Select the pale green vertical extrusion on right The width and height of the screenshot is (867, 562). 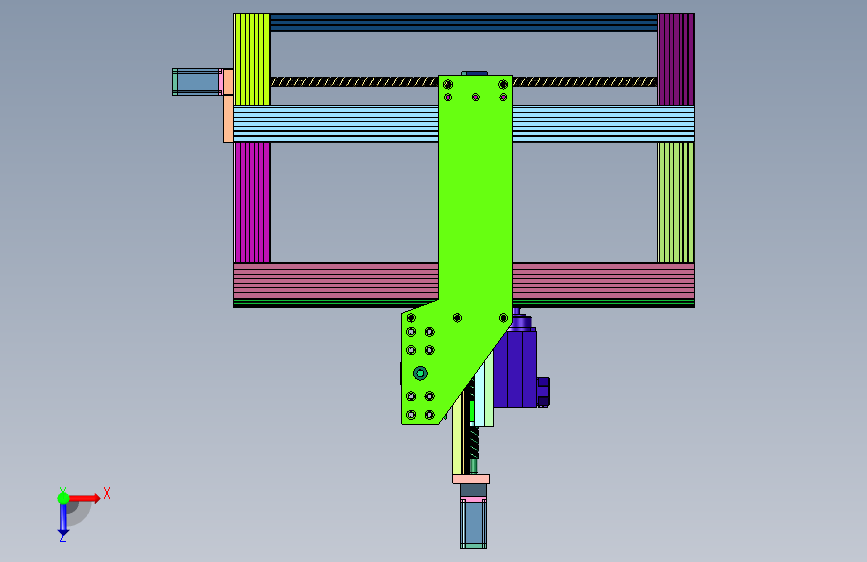[x=676, y=202]
